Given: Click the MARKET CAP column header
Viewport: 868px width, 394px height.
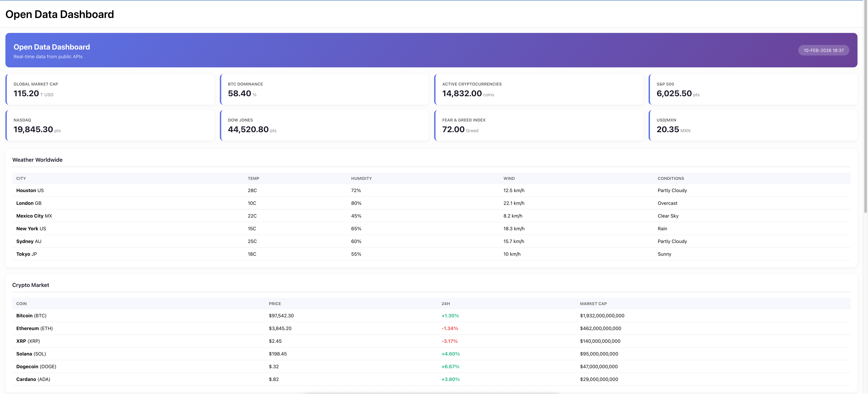Looking at the screenshot, I should coord(593,304).
